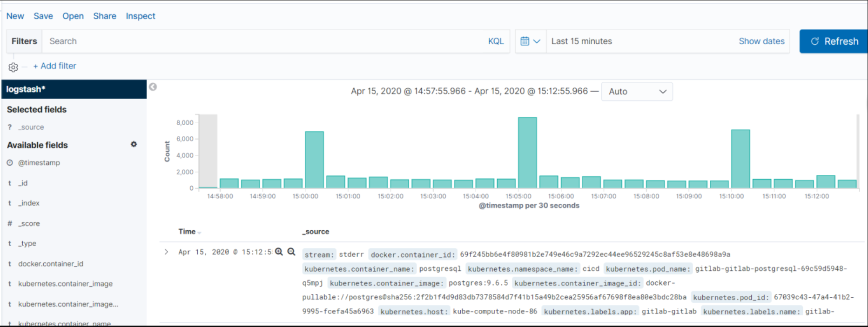
Task: Open the Auto interval dropdown
Action: click(637, 92)
